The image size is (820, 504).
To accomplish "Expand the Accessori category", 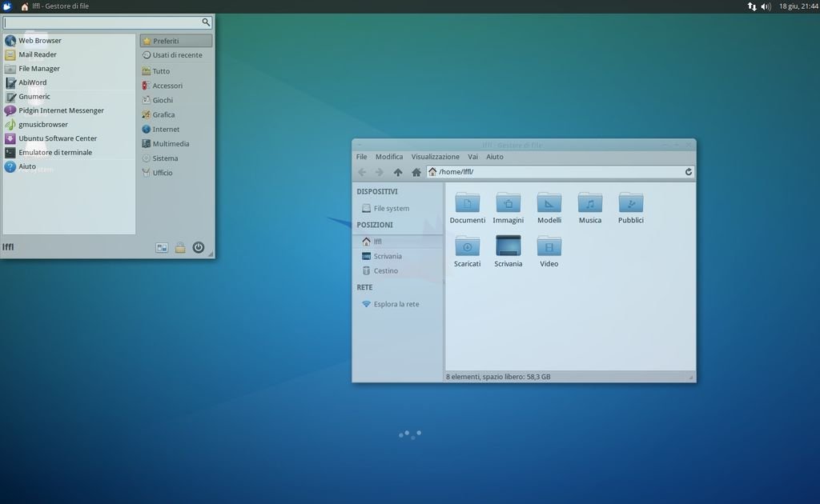I will (x=167, y=86).
